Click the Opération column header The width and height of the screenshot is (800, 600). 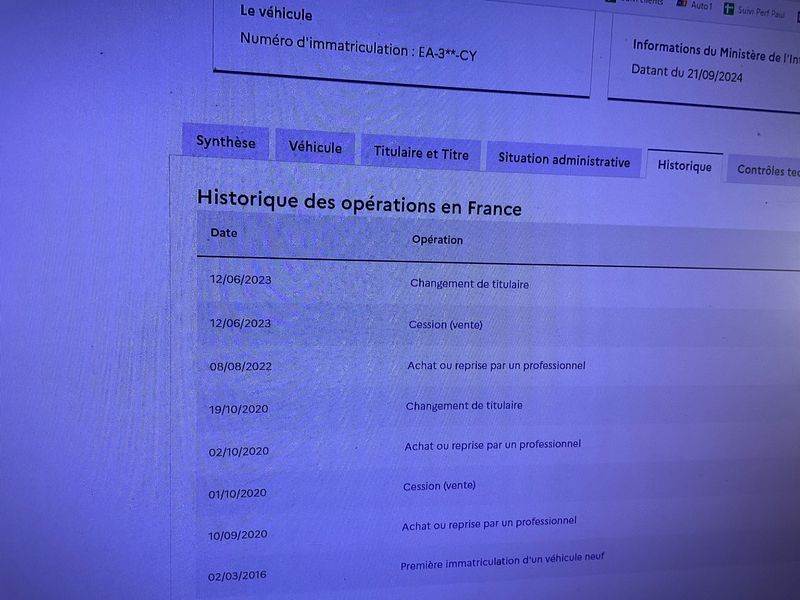(437, 240)
